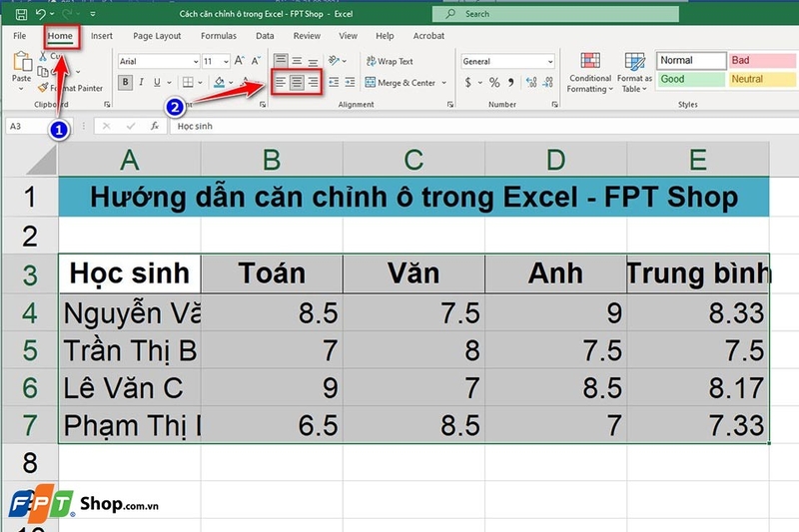Click the Insert Function fx icon
This screenshot has height=532, width=799.
[155, 126]
